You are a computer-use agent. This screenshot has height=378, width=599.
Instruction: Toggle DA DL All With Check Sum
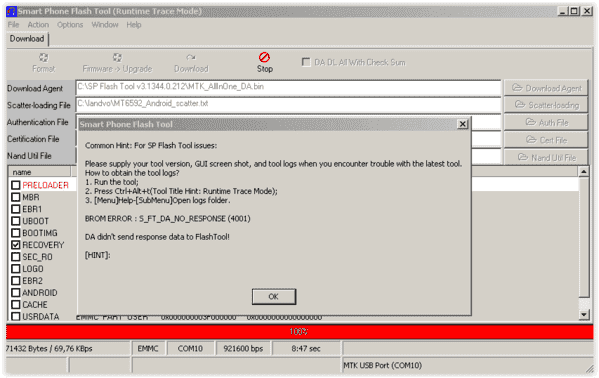[x=306, y=62]
